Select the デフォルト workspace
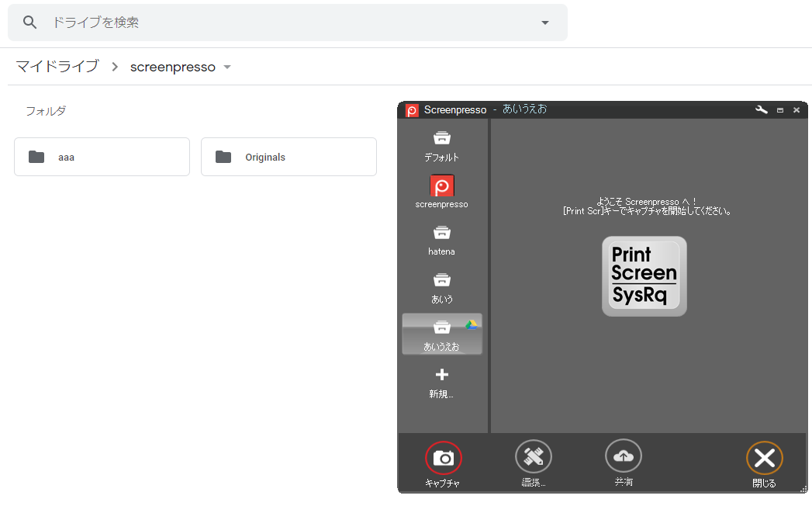 [442, 146]
